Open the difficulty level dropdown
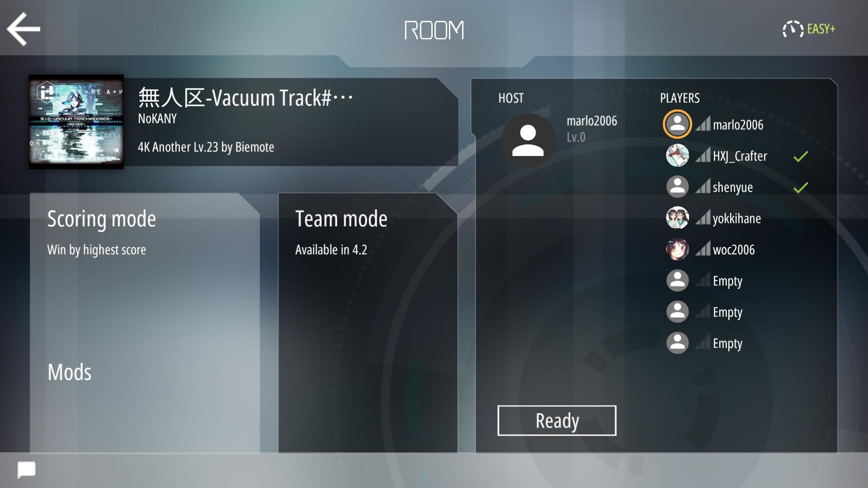The width and height of the screenshot is (868, 488). [808, 28]
